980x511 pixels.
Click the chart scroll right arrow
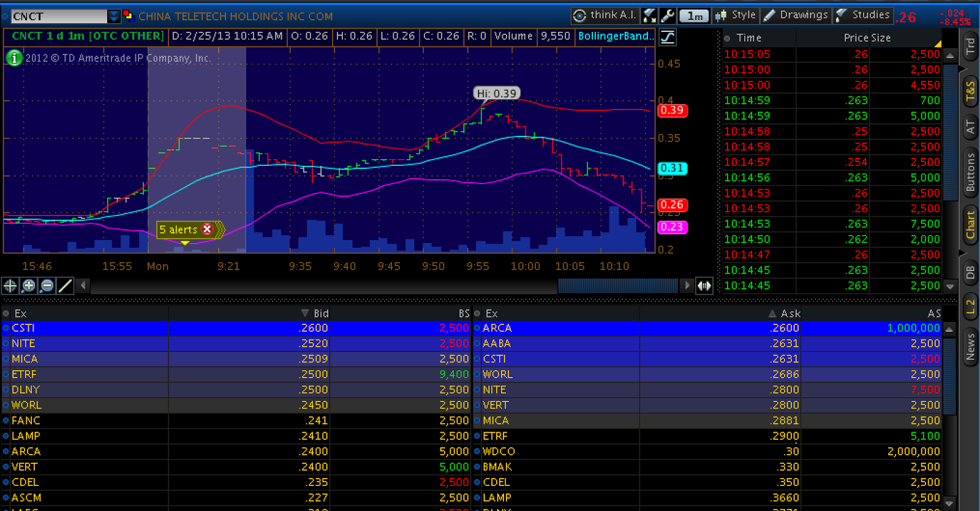pos(687,285)
